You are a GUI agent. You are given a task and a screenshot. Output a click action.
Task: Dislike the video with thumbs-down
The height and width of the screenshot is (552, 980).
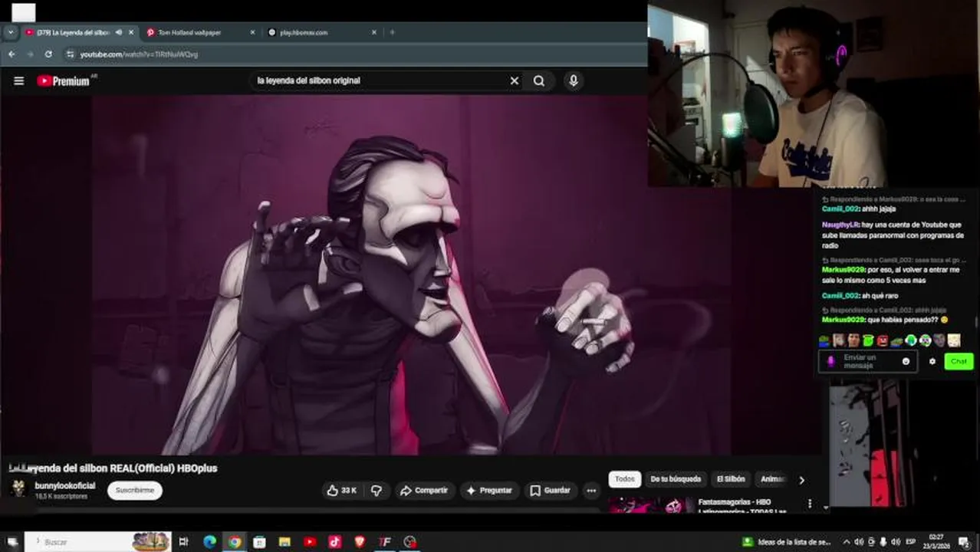[x=377, y=490]
